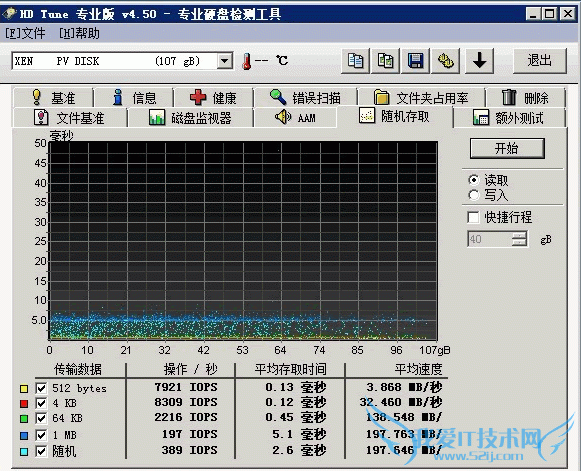Go to the 错误扫描 error scan tab
Screen dimensions: 581x471
point(305,98)
